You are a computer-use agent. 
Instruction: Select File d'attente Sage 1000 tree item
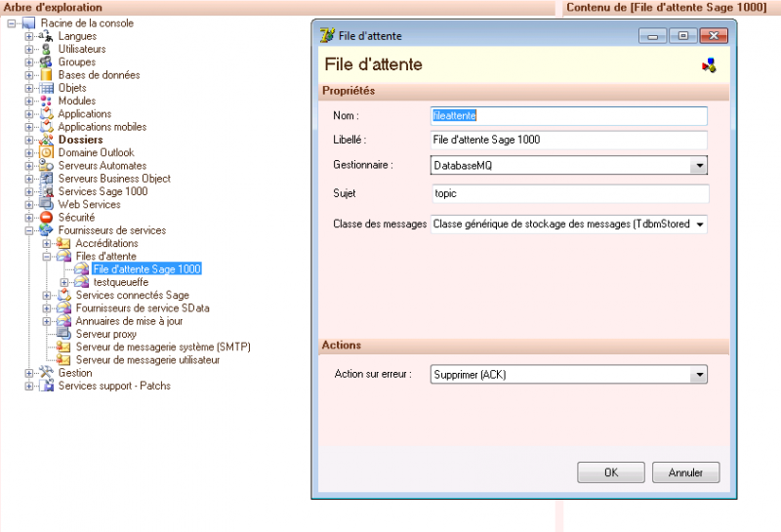pyautogui.click(x=147, y=269)
